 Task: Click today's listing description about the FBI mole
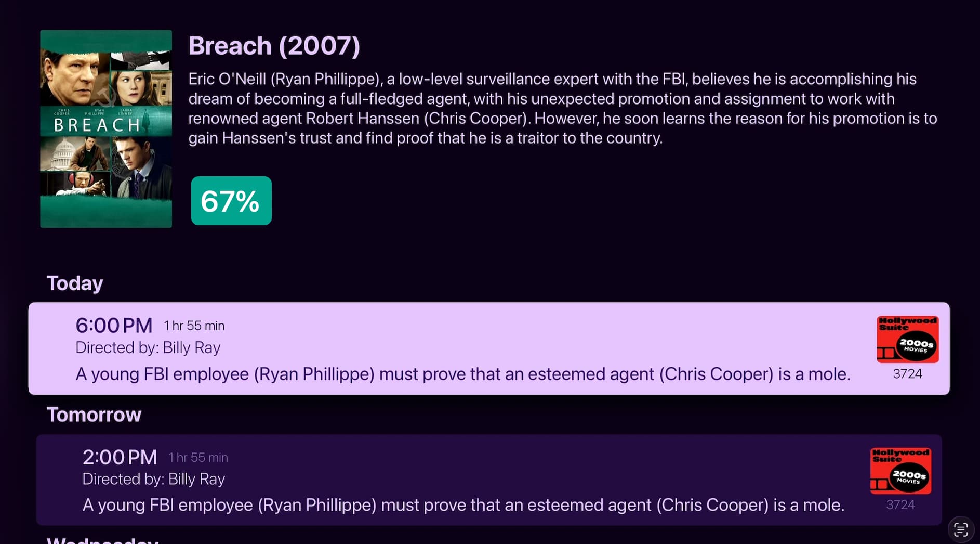click(x=462, y=374)
